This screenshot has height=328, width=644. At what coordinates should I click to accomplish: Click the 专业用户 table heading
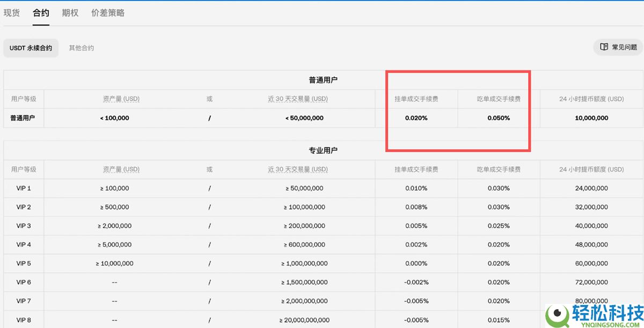pyautogui.click(x=322, y=150)
